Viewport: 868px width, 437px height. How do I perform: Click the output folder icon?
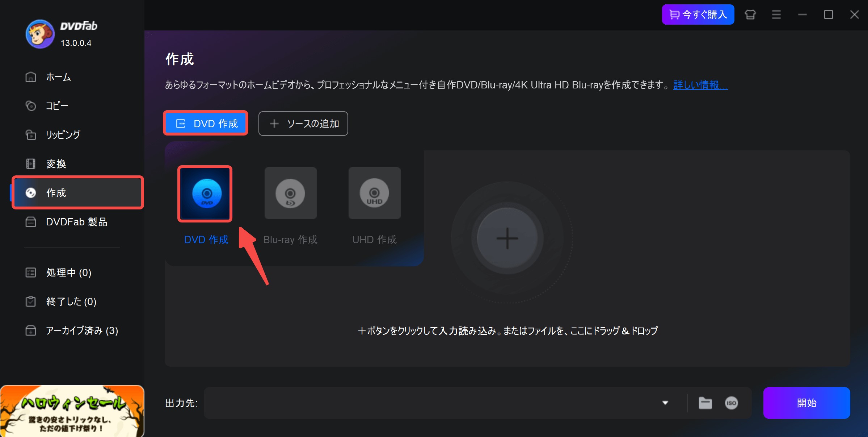coord(705,403)
